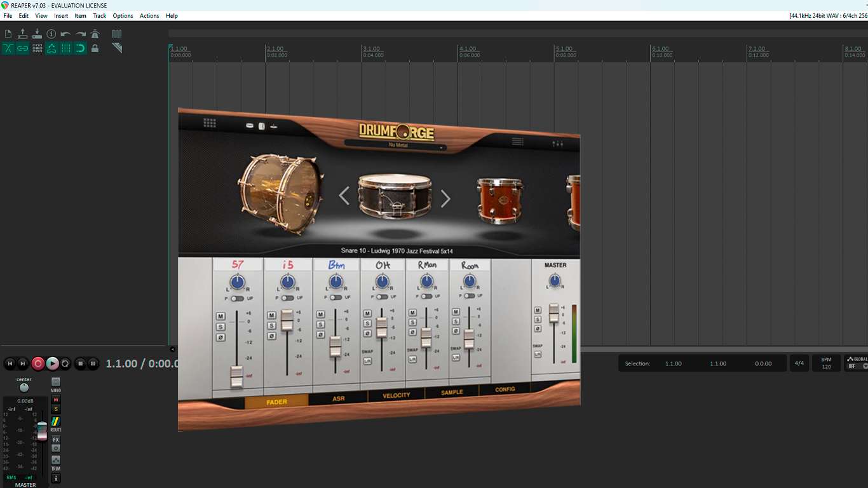Screen dimensions: 868x488
Task: Open the Insert menu
Action: (61, 16)
